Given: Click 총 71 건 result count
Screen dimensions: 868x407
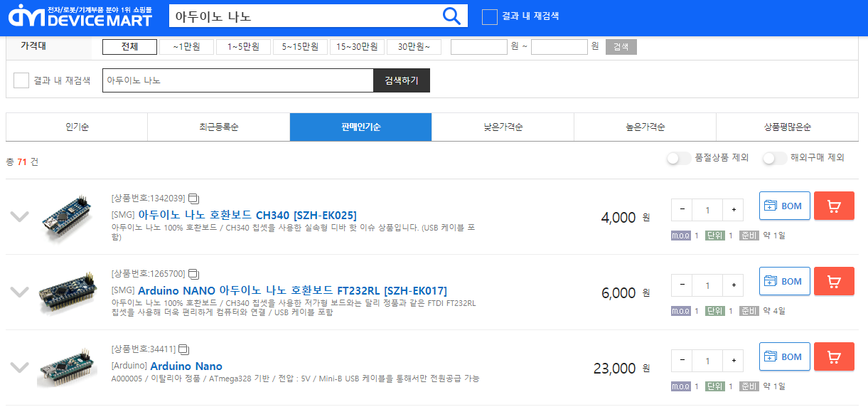Looking at the screenshot, I should (22, 162).
